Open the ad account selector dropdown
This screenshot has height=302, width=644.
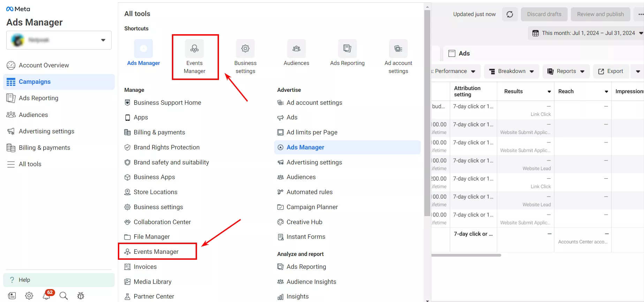pos(59,40)
